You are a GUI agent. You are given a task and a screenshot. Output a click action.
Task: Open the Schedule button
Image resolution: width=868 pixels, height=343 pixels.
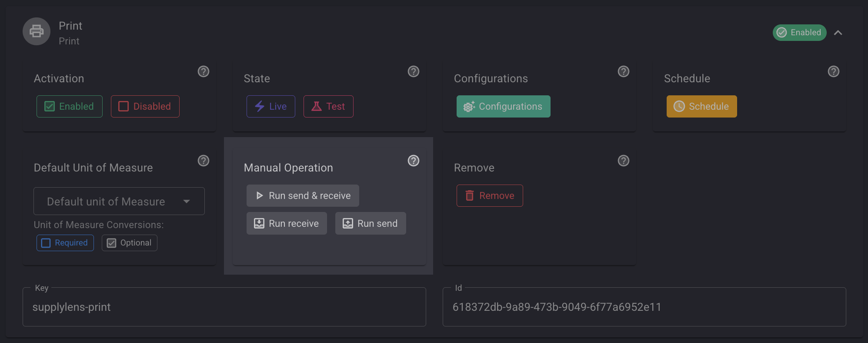[x=702, y=106]
